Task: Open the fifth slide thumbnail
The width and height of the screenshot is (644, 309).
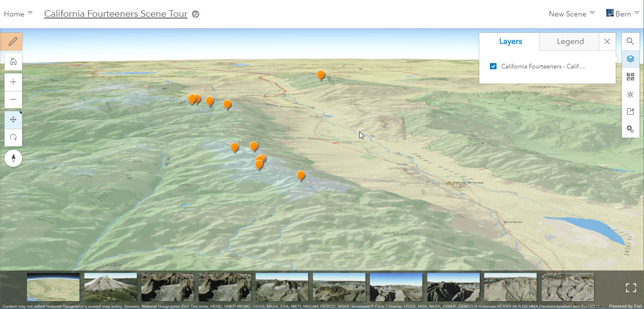Action: (282, 287)
